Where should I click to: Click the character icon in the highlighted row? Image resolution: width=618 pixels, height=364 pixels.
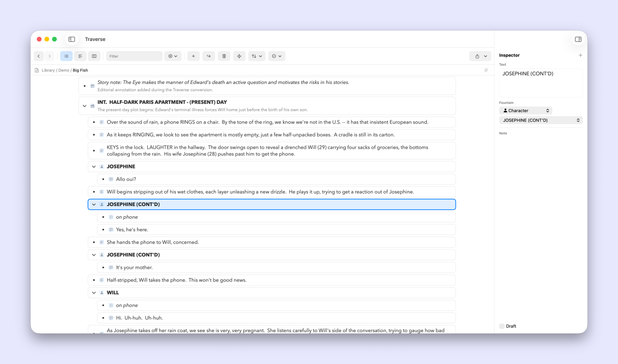[102, 204]
